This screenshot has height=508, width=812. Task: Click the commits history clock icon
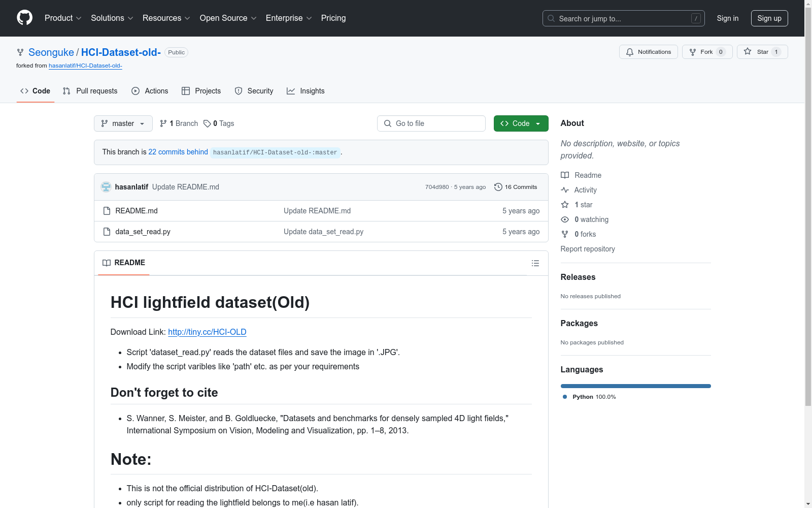(x=498, y=187)
